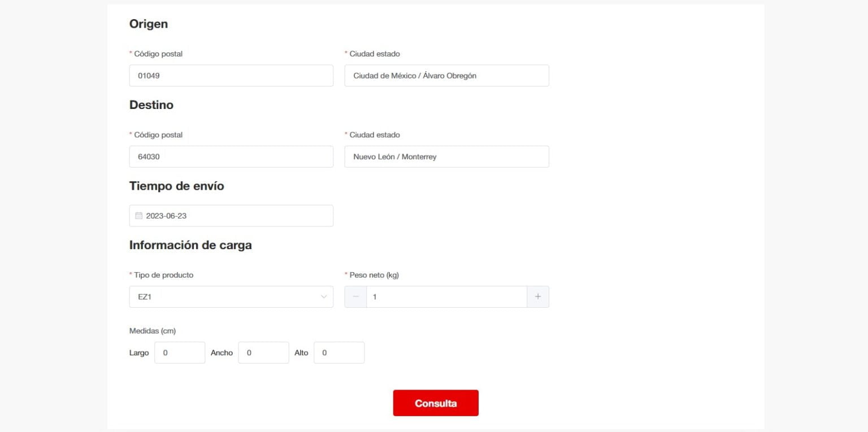This screenshot has width=868, height=432.
Task: Select the Ciudad de México / Álvaro Obregón field
Action: pyautogui.click(x=446, y=76)
